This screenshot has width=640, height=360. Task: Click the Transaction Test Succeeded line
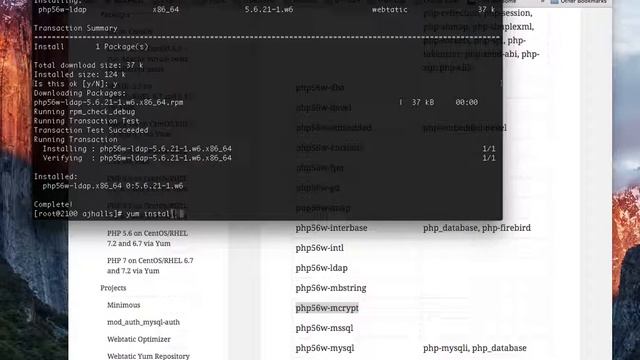coord(91,130)
